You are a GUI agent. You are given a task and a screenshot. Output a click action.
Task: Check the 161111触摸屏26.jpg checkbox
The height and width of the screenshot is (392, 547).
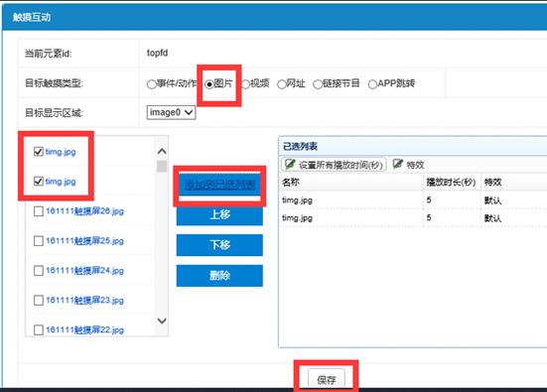pos(39,211)
